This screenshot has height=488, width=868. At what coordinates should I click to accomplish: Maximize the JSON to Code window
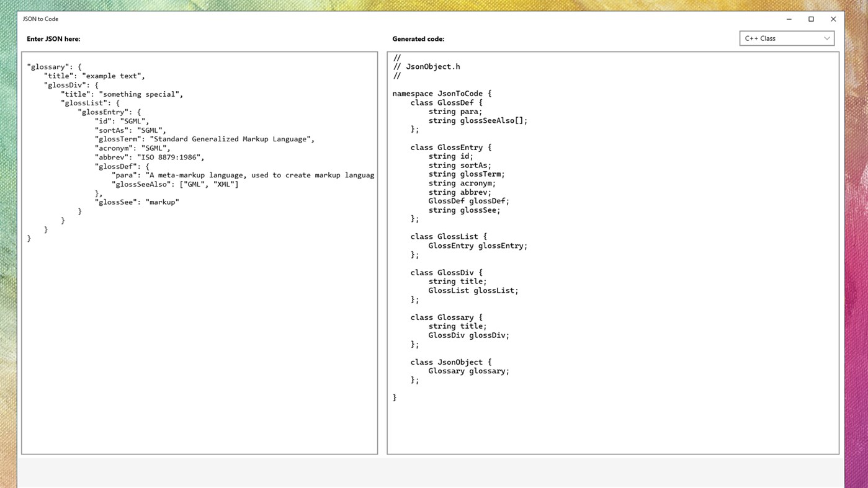point(811,19)
